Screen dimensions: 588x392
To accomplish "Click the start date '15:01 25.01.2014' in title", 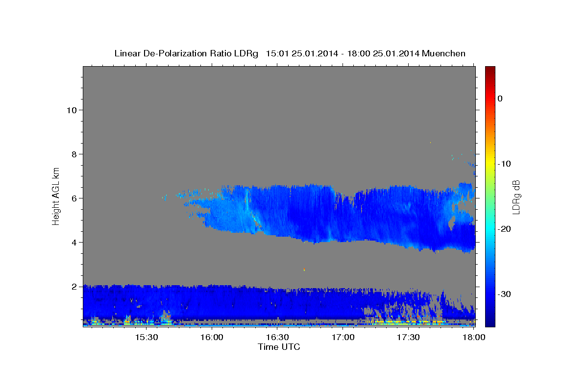I will (301, 53).
